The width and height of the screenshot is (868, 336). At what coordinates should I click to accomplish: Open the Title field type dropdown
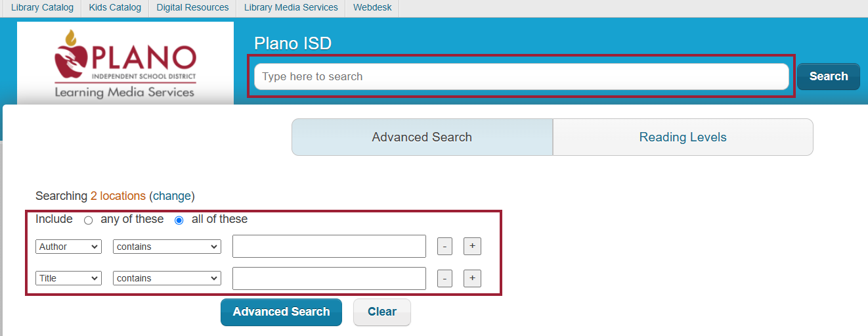[68, 278]
